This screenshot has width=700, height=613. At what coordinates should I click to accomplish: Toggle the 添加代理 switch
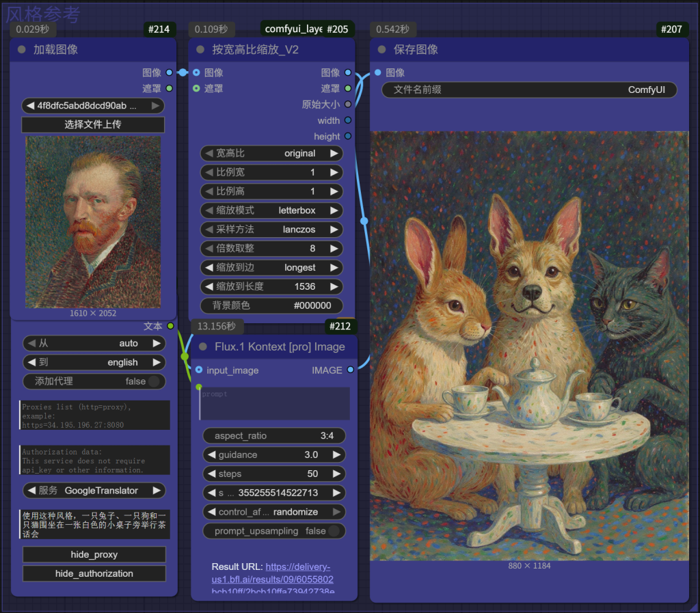154,381
